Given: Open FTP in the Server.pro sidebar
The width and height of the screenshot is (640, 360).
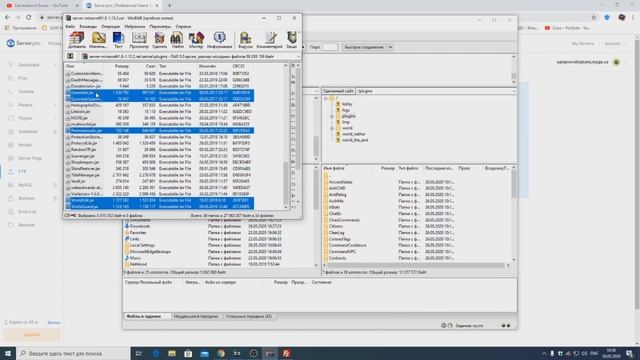Looking at the screenshot, I should [x=22, y=171].
